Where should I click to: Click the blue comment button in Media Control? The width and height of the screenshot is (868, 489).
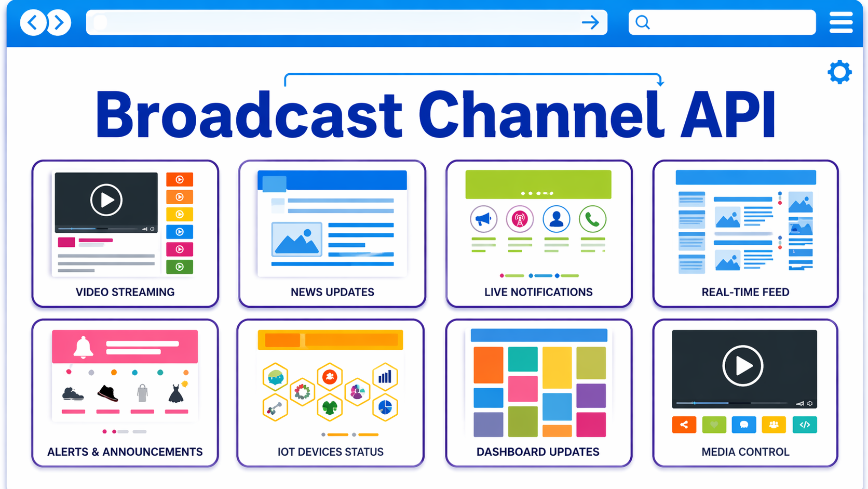click(743, 425)
